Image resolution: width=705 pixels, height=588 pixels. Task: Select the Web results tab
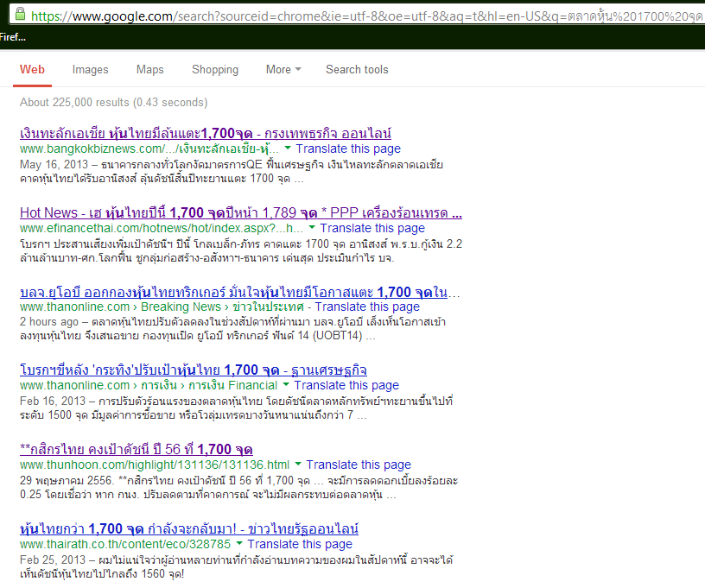pyautogui.click(x=32, y=70)
